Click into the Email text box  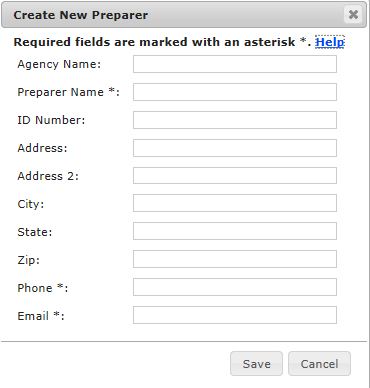[x=235, y=315]
